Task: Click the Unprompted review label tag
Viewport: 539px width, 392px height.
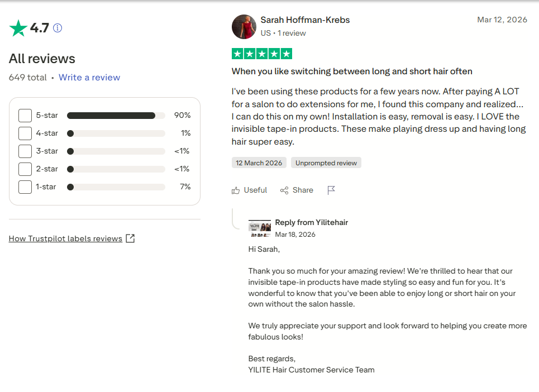Action: pyautogui.click(x=326, y=163)
